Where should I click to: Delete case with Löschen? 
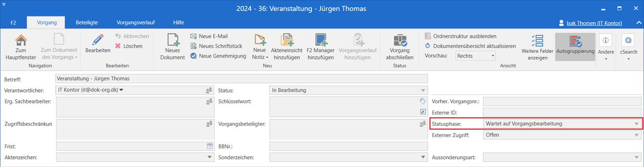[x=129, y=46]
